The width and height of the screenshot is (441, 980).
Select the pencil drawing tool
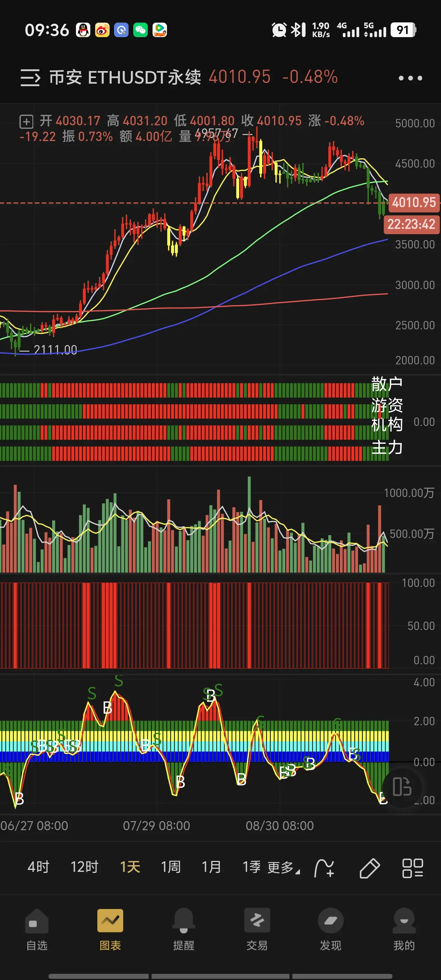coord(370,869)
